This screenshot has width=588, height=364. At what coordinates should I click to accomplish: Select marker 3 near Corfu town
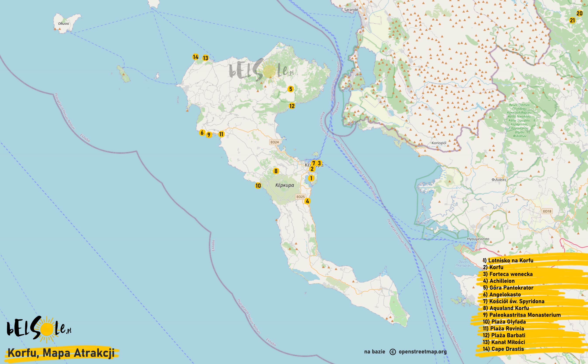click(319, 163)
